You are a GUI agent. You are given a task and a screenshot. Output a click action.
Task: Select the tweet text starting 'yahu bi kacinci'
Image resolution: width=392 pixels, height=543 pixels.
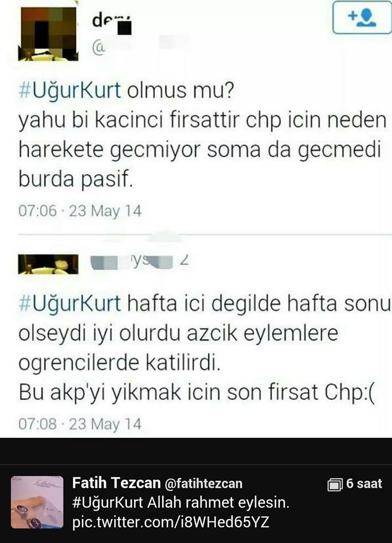click(203, 150)
